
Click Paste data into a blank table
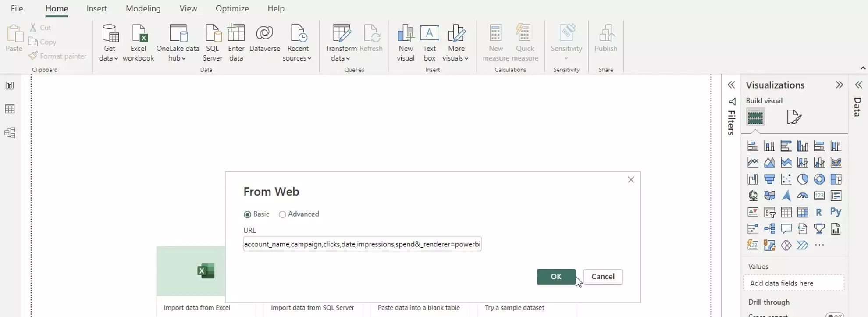pyautogui.click(x=419, y=308)
